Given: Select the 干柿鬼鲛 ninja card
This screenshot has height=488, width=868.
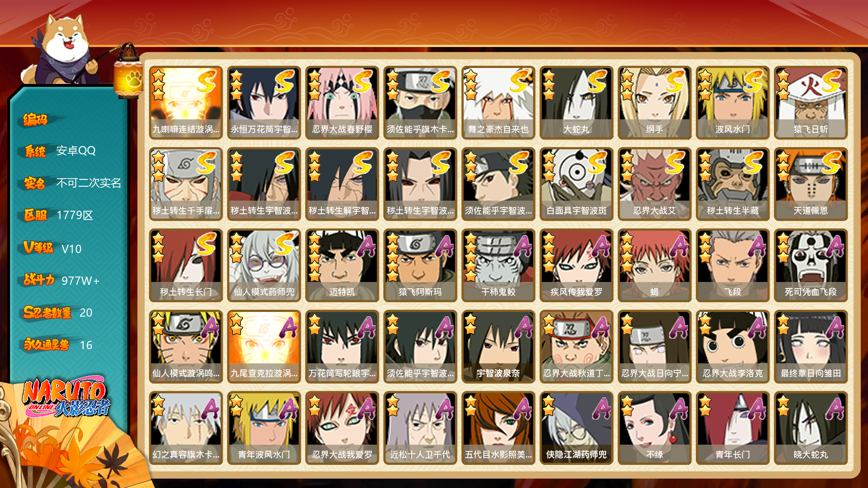Looking at the screenshot, I should click(x=498, y=265).
